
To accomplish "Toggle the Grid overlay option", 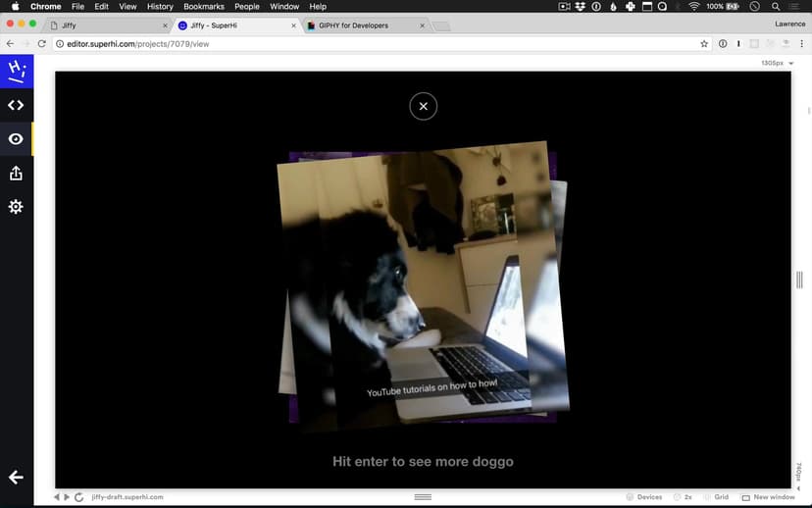I will [715, 497].
